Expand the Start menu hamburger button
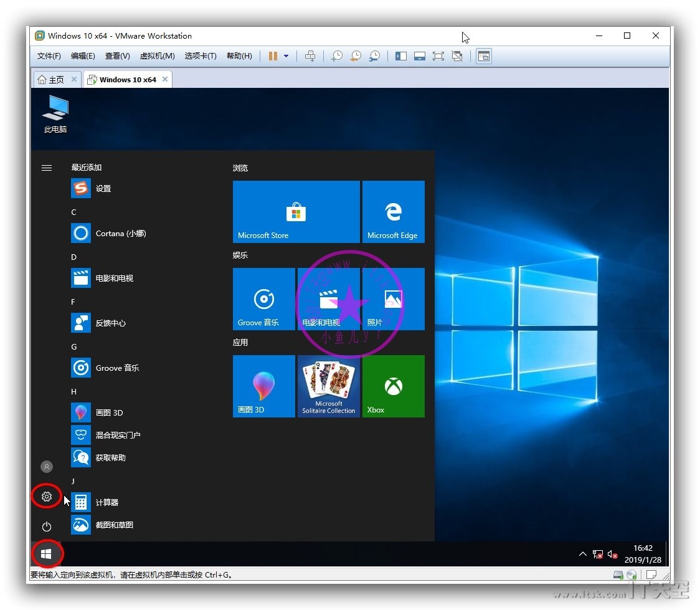This screenshot has height=610, width=700. pos(47,168)
